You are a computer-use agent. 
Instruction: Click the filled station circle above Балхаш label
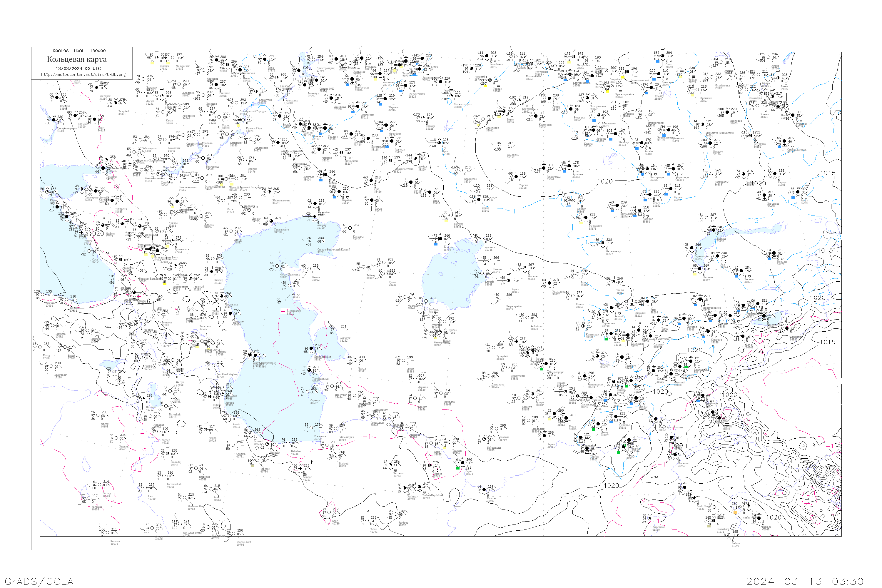[714, 230]
